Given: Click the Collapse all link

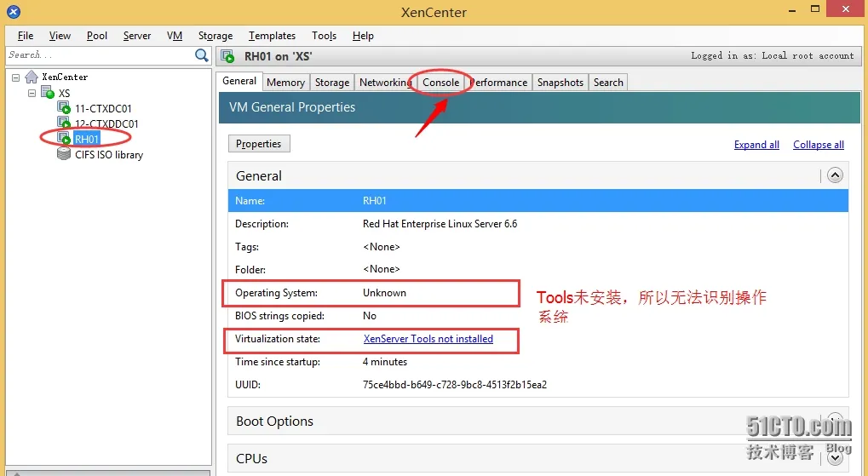Looking at the screenshot, I should (x=819, y=145).
